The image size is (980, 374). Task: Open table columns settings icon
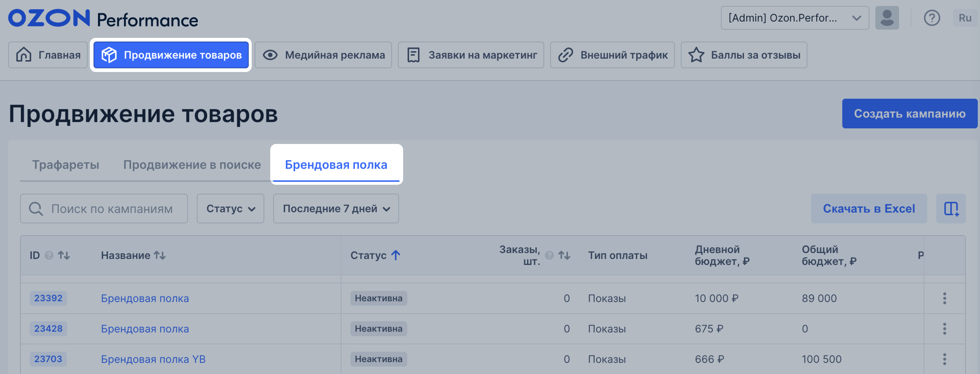tap(951, 209)
